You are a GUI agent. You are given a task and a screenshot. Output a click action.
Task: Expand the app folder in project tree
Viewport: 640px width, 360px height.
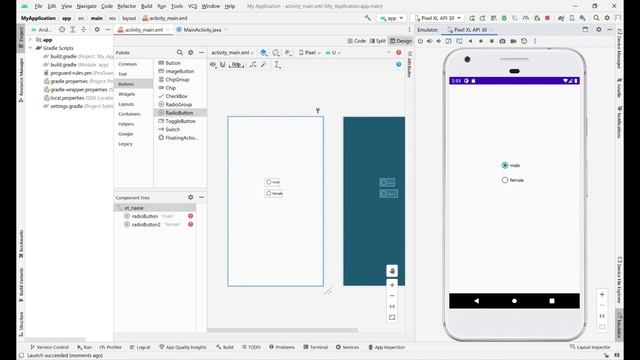click(30, 40)
